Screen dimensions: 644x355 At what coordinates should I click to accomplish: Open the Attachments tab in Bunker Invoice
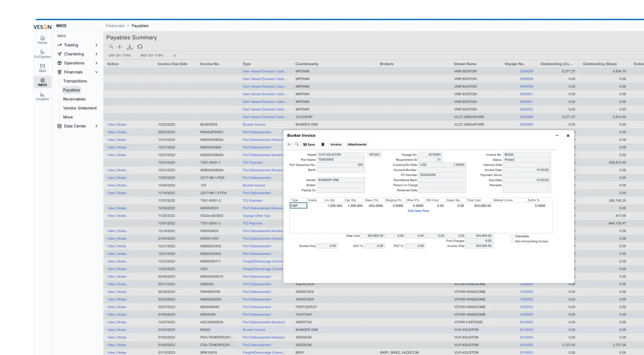click(357, 144)
